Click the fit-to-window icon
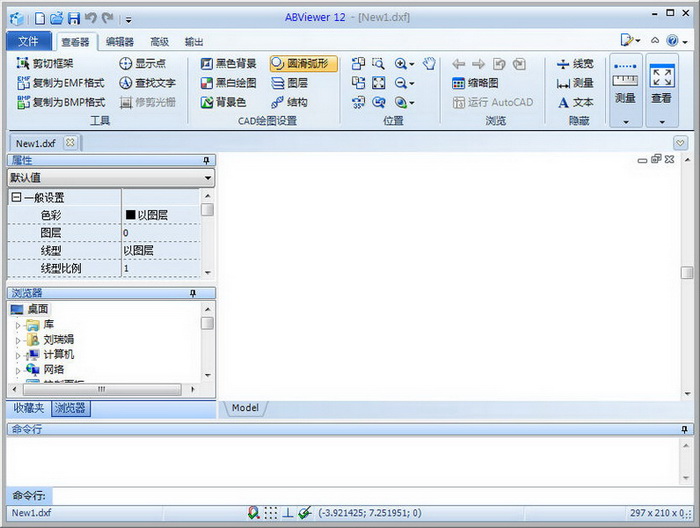700x528 pixels. point(379,83)
